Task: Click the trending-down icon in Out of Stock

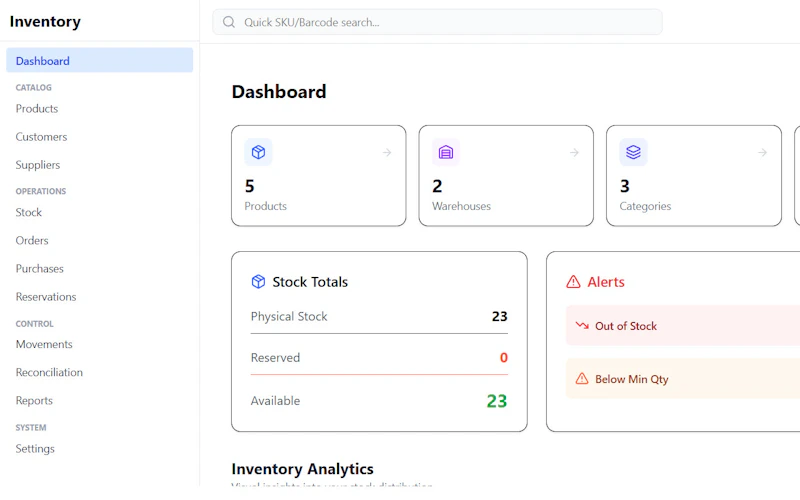Action: coord(582,325)
